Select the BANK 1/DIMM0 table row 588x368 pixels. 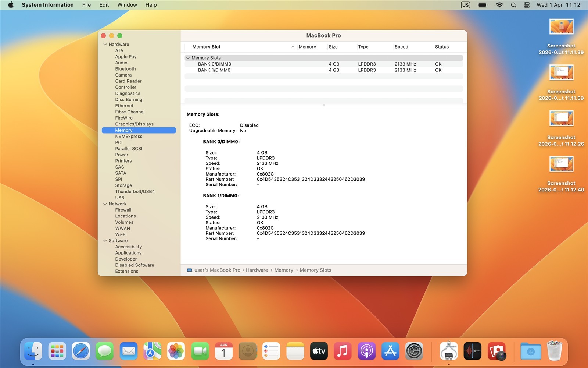coord(214,70)
